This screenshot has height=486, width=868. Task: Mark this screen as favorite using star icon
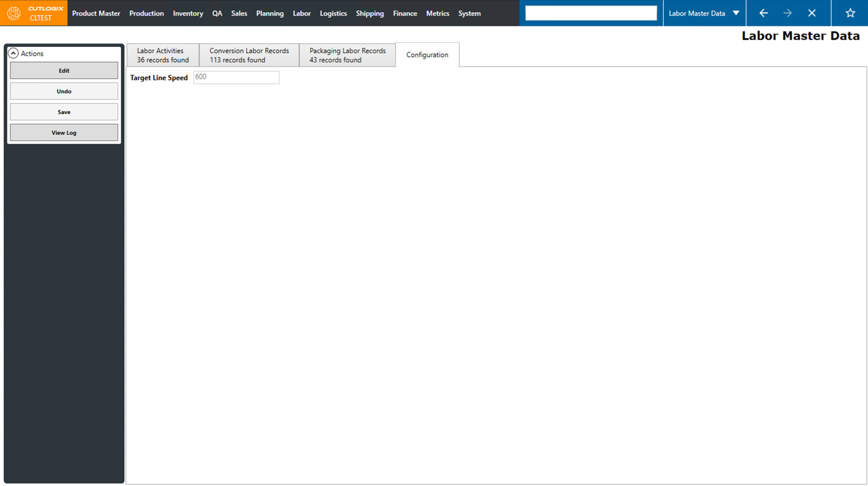(x=850, y=13)
